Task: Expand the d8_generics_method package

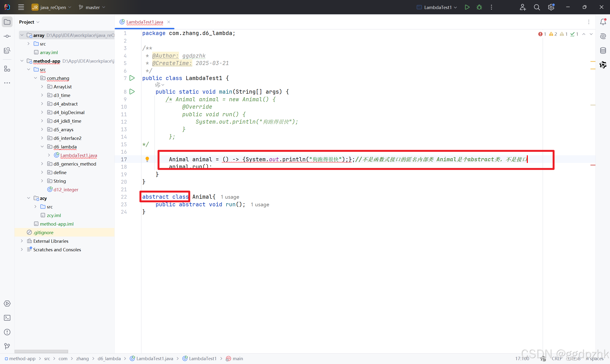Action: (x=42, y=164)
